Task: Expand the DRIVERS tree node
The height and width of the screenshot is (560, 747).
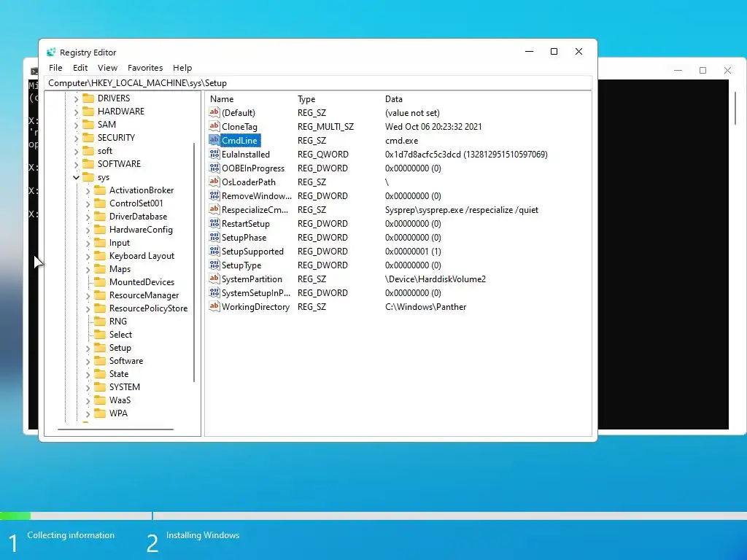Action: [x=76, y=98]
